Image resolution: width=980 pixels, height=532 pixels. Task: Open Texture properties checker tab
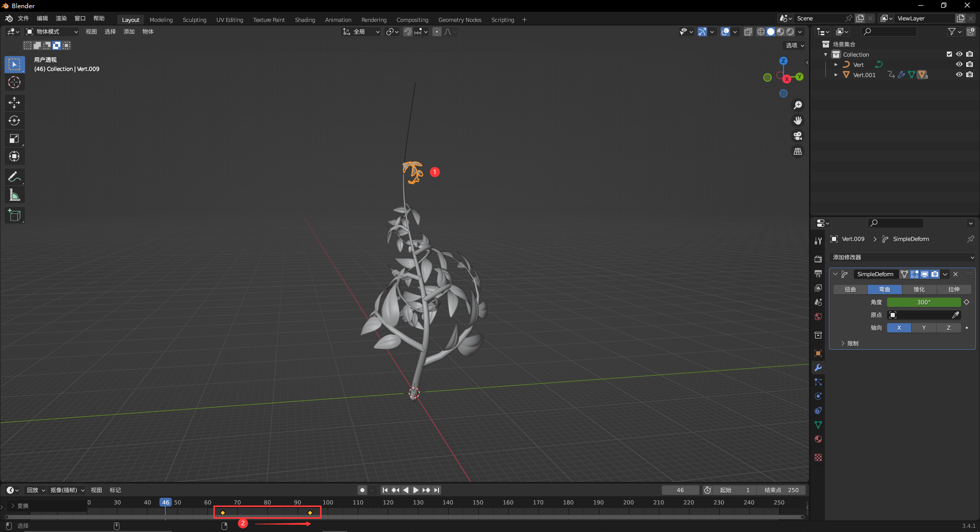tap(818, 457)
